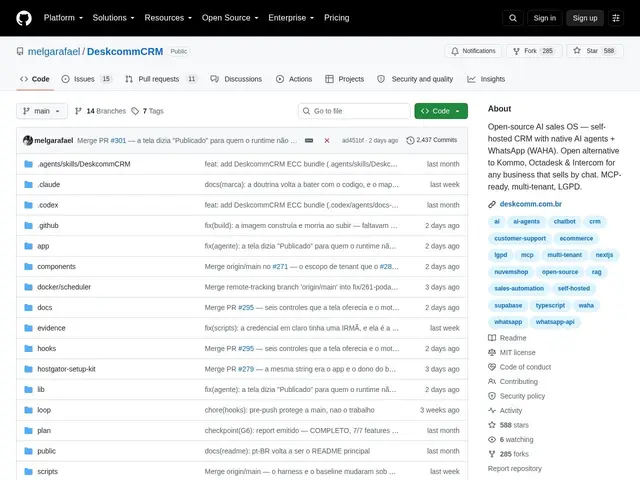Click the folder icon for docker/scheduler
Viewport: 640px width, 480px height.
coord(28,287)
